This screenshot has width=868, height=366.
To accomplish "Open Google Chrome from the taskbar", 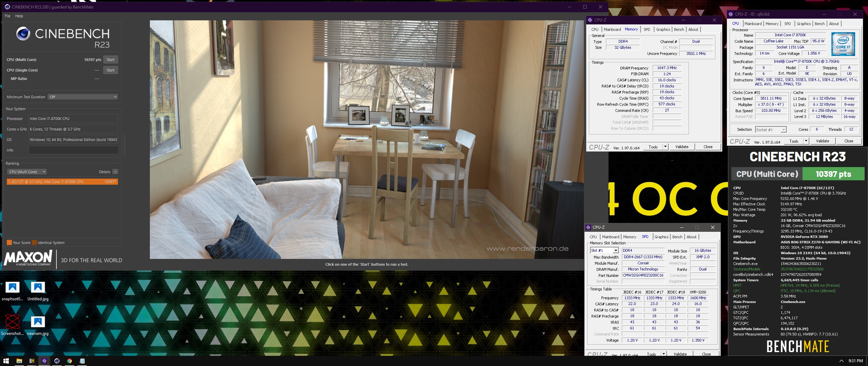I will click(x=70, y=361).
